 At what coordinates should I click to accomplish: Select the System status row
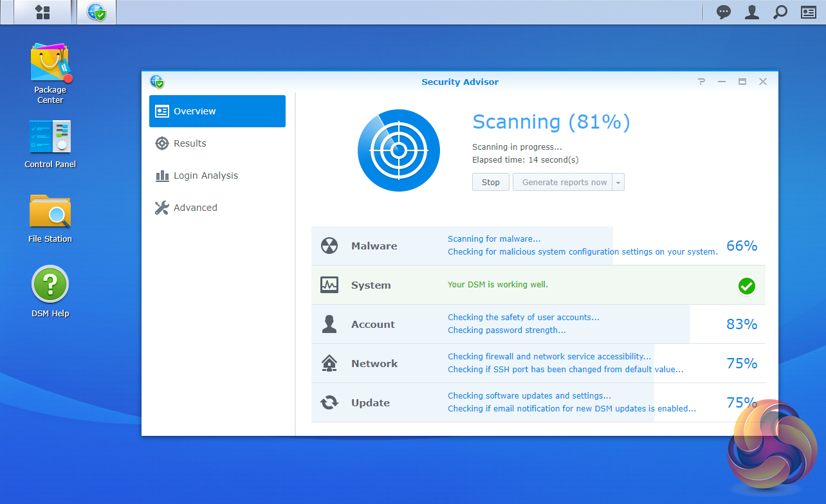538,285
